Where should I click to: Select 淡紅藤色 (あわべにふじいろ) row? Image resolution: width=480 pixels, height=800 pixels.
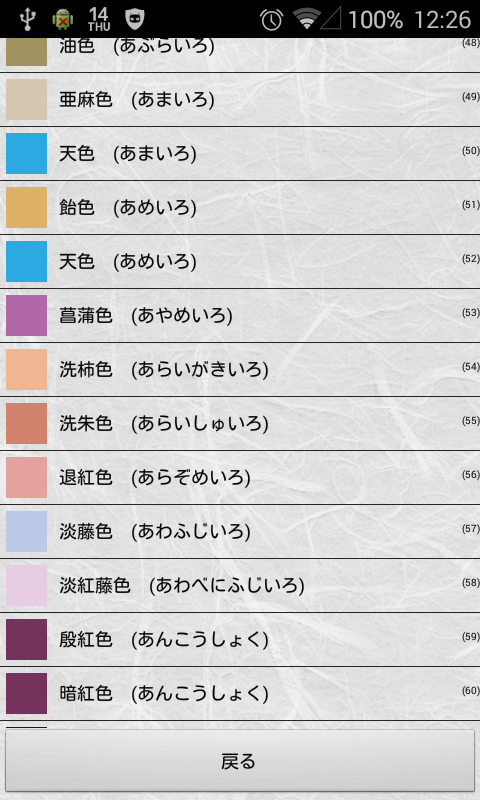[x=240, y=586]
